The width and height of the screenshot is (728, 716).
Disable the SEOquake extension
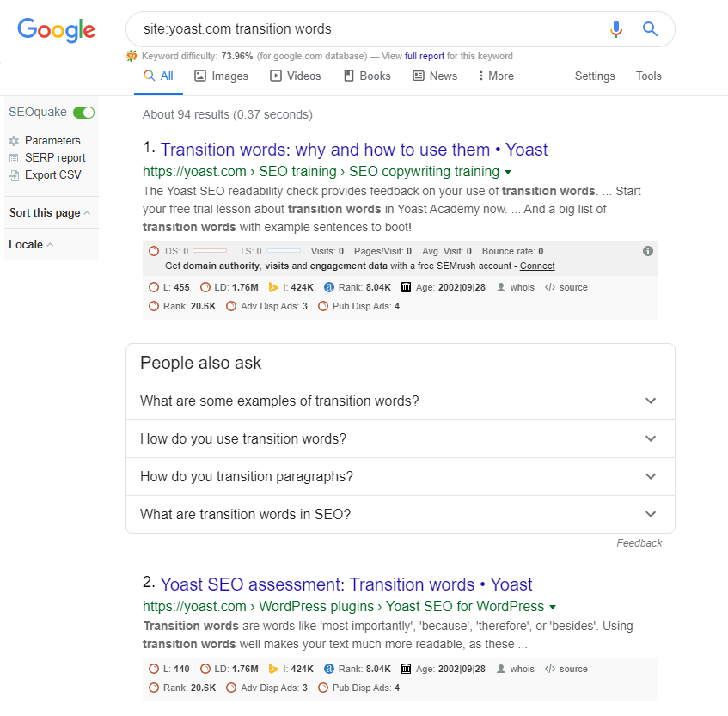pos(83,112)
